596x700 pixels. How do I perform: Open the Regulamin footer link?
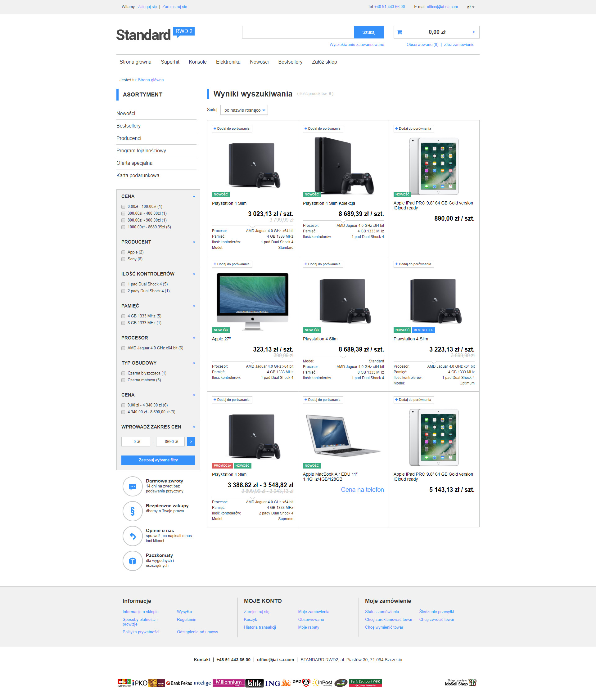187,619
